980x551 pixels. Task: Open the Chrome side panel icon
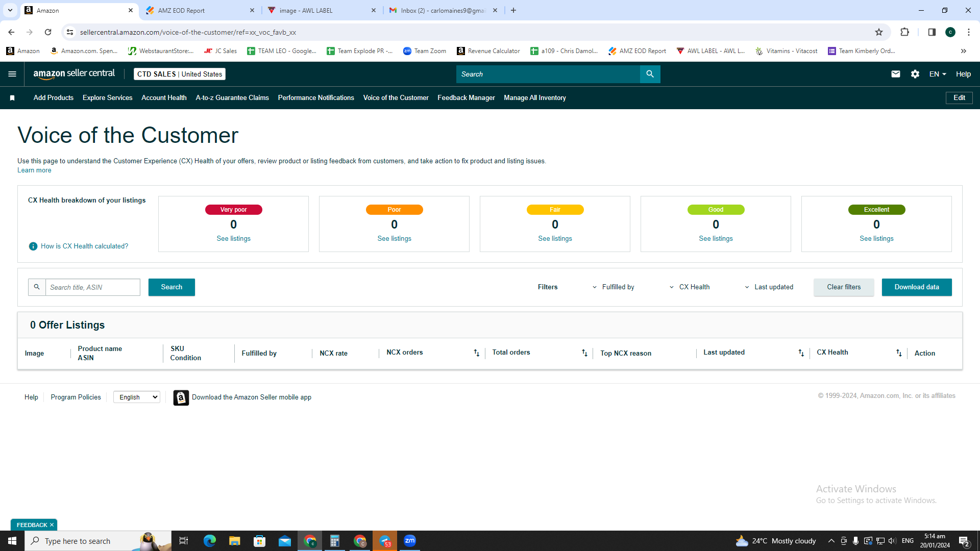tap(932, 32)
